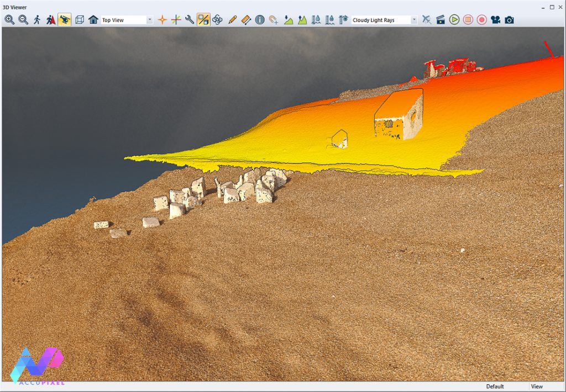This screenshot has width=566, height=392.
Task: Click the View status bar field
Action: click(537, 386)
